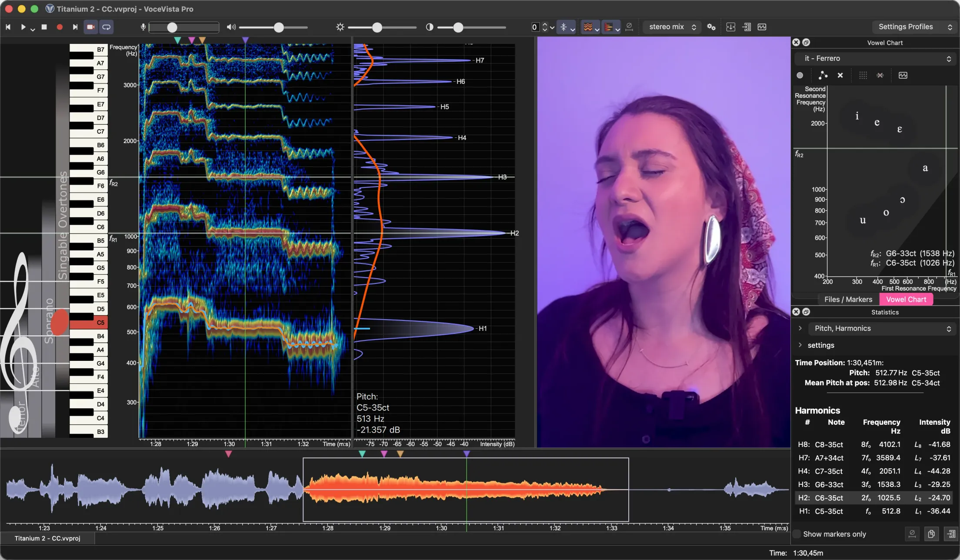The height and width of the screenshot is (560, 960).
Task: Click the microphone input icon
Action: pyautogui.click(x=143, y=27)
